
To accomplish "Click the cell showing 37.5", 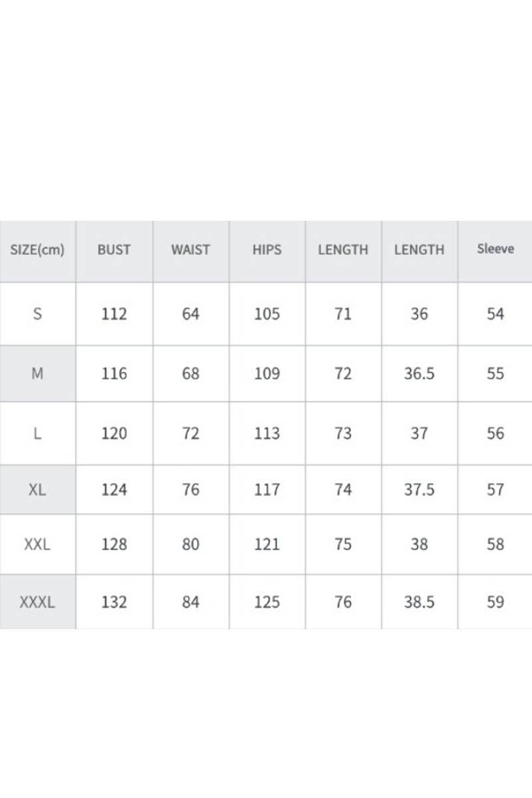I will pyautogui.click(x=419, y=490).
